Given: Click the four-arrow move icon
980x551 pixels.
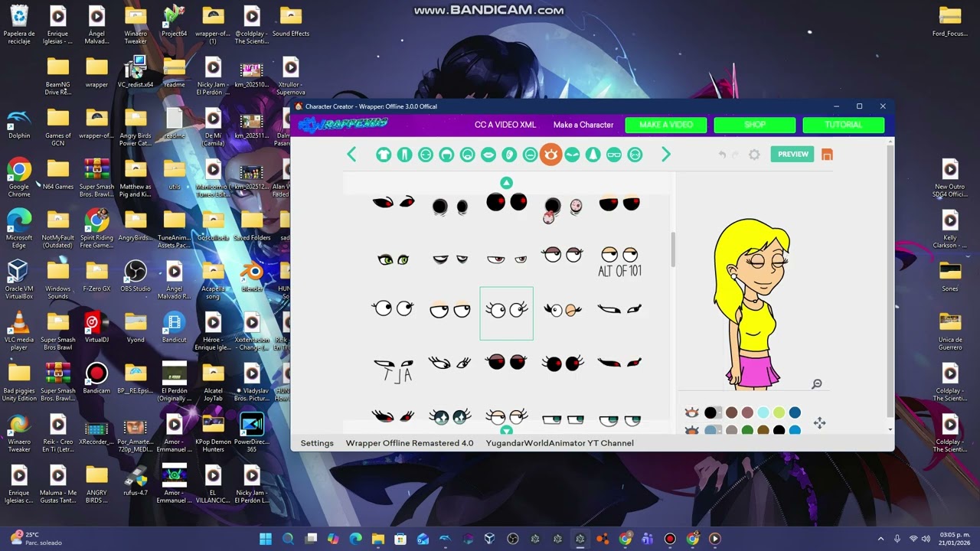Looking at the screenshot, I should 819,423.
